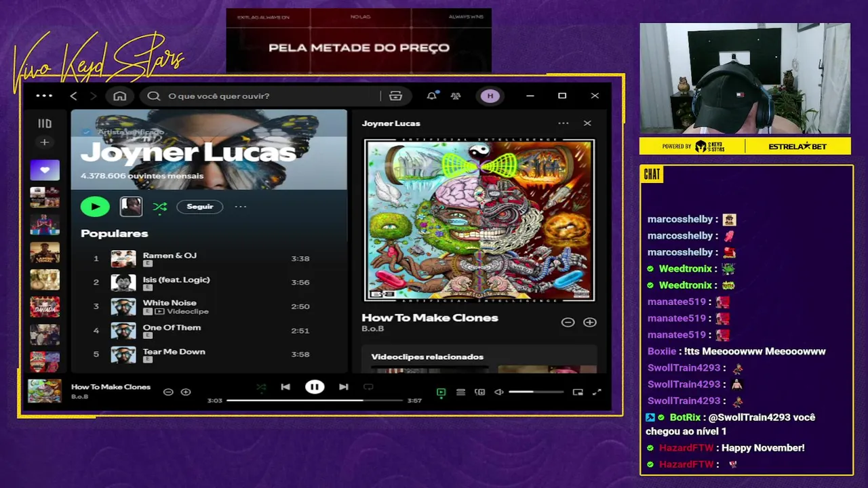The image size is (868, 488).
Task: Open 'How To Make Clones' title in side panel
Action: (430, 317)
